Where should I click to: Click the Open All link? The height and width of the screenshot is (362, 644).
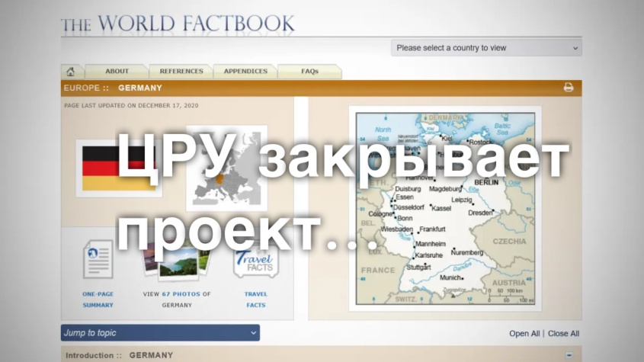pos(524,334)
